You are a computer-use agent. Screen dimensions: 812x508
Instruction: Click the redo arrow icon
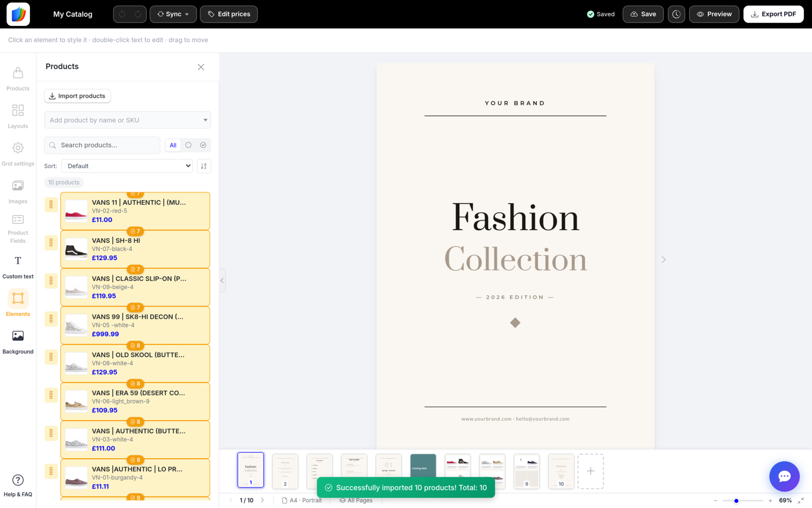138,14
